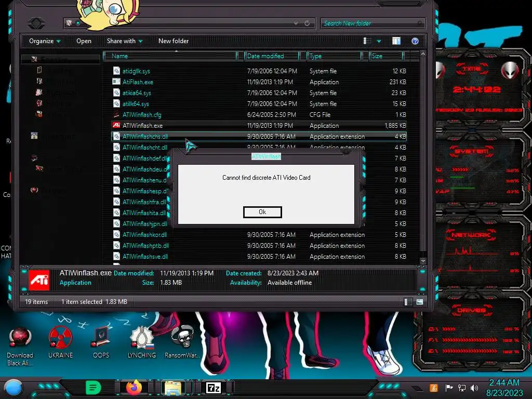Click Ok in the ATIWinflash dialog
532x399 pixels.
[262, 212]
